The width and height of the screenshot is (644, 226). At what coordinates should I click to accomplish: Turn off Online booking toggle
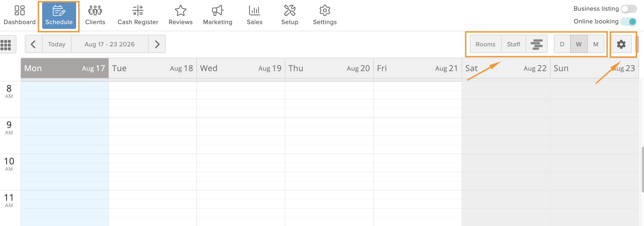pyautogui.click(x=629, y=21)
